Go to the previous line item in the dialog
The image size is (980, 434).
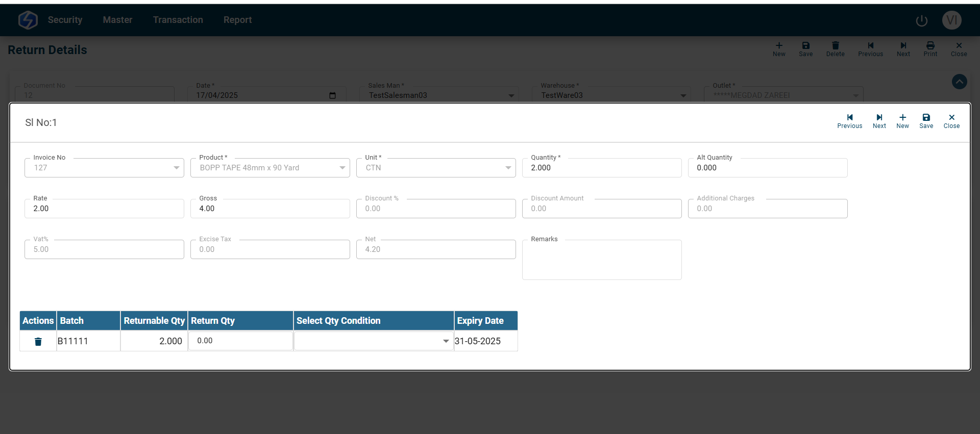[x=849, y=120]
